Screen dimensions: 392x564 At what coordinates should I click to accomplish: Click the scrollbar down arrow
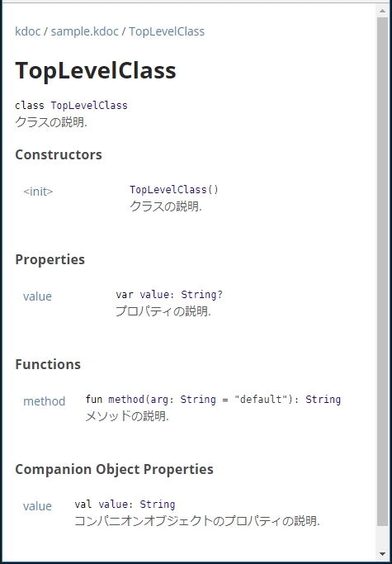click(383, 554)
